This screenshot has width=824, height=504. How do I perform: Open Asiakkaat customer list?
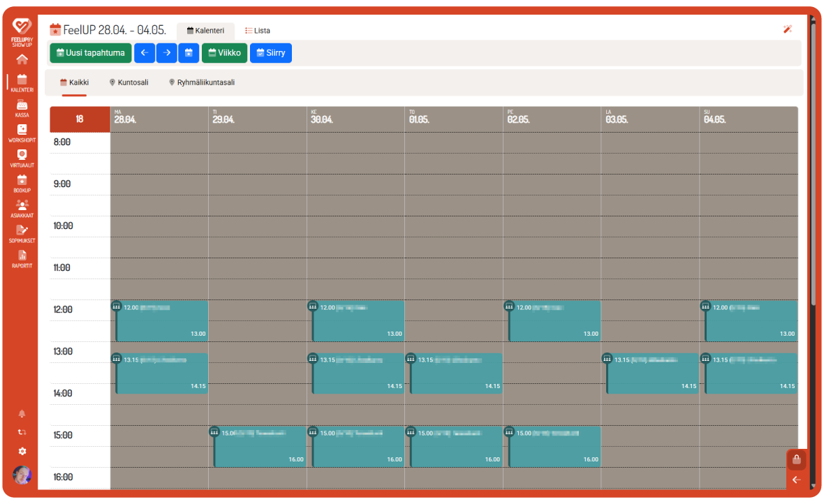point(22,209)
